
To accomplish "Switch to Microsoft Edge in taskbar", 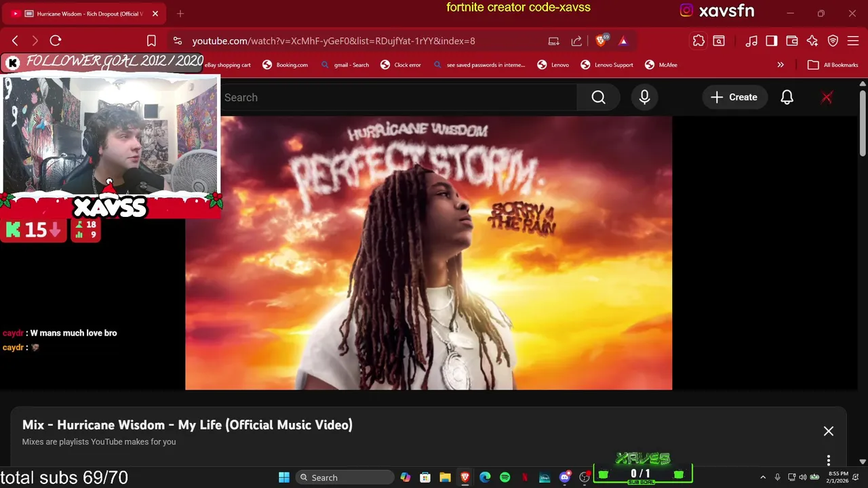I will (485, 477).
